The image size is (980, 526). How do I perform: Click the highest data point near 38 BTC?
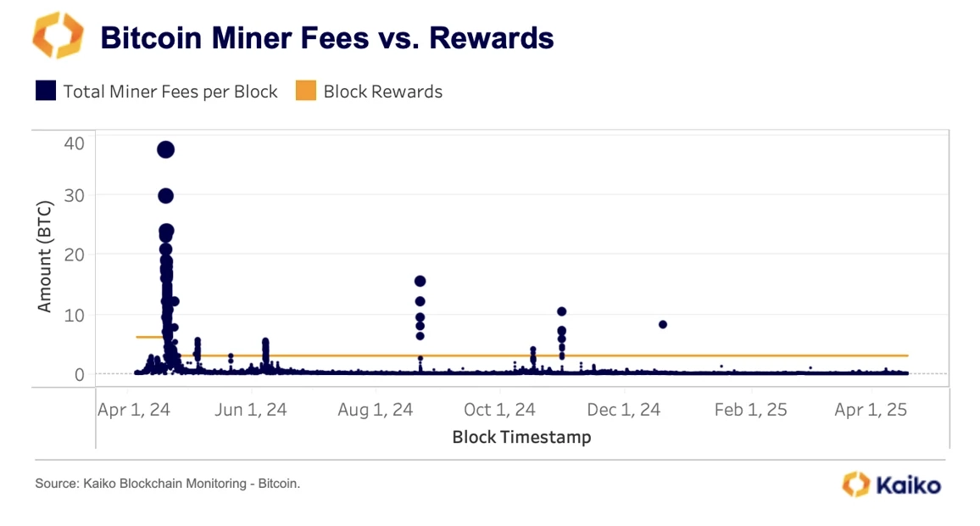[x=165, y=149]
